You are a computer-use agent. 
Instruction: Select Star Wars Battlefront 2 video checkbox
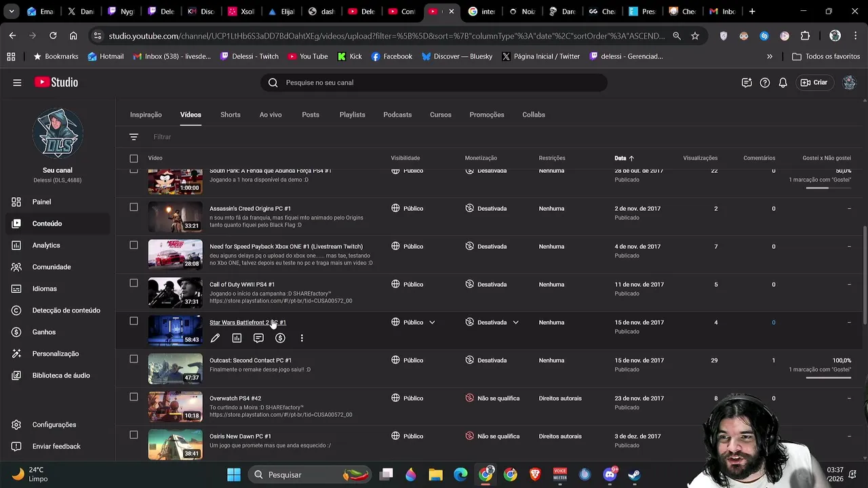134,321
